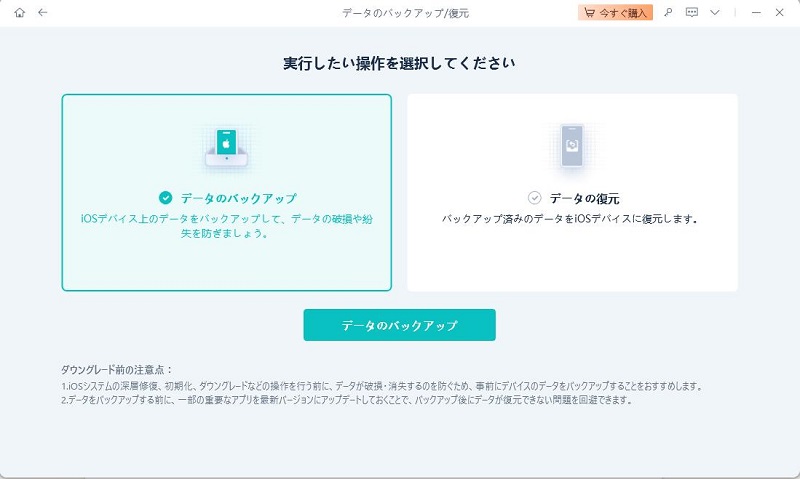Open the feedback chat icon
The height and width of the screenshot is (479, 800).
691,13
